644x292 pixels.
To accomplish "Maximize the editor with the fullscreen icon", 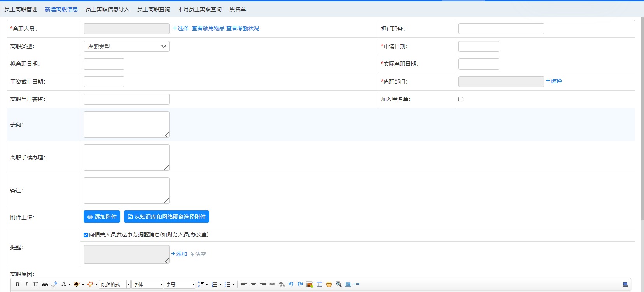I will [625, 284].
